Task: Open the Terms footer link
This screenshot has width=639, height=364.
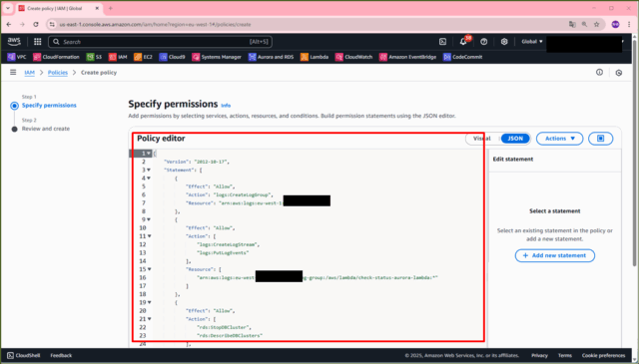Action: pyautogui.click(x=565, y=355)
